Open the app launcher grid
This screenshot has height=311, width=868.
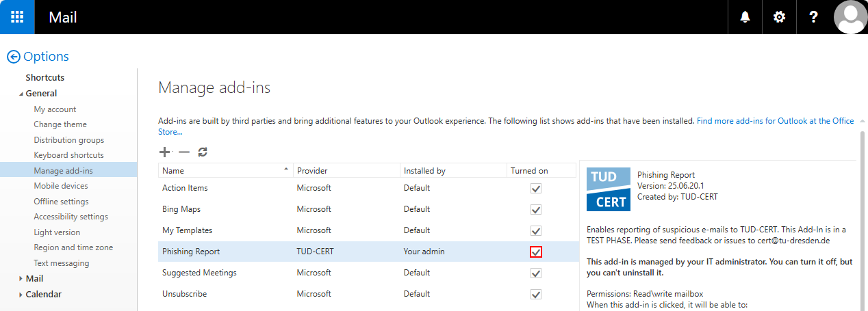(17, 17)
